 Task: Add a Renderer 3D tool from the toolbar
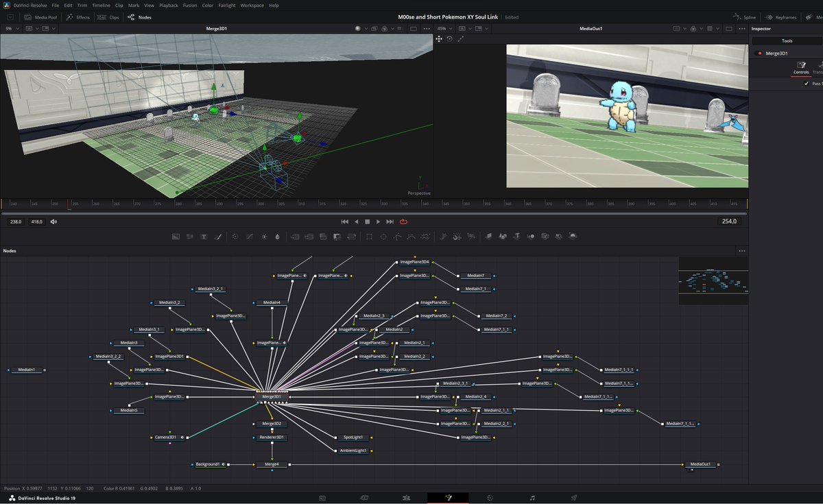point(573,236)
